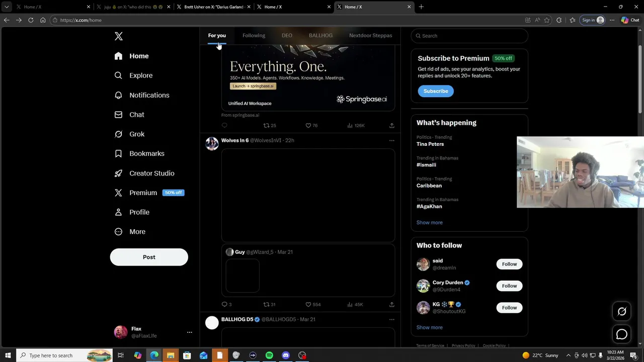Open Grok from the sidebar
Screen dimensions: 644x362
coord(129,134)
